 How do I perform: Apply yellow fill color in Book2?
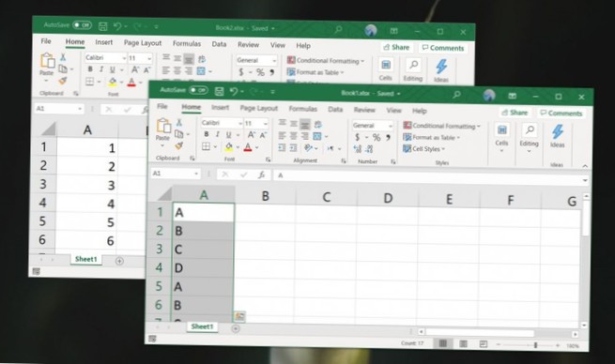(112, 82)
